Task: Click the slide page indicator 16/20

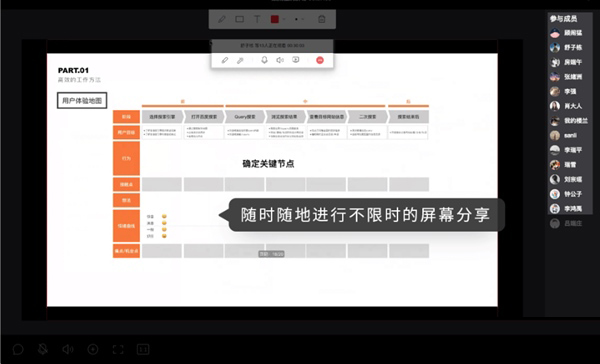Action: pyautogui.click(x=271, y=254)
